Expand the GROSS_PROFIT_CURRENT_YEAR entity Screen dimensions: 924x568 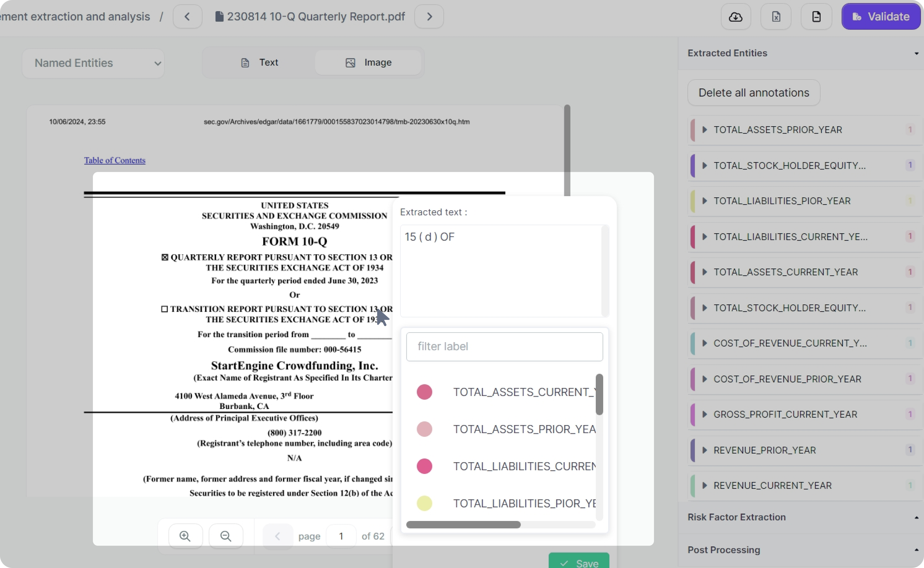pos(705,414)
